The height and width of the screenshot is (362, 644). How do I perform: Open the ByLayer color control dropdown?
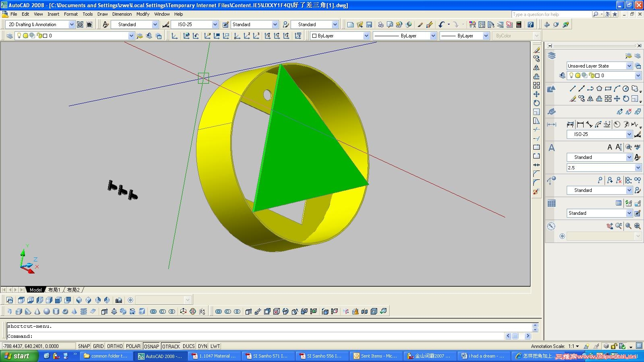(366, 36)
